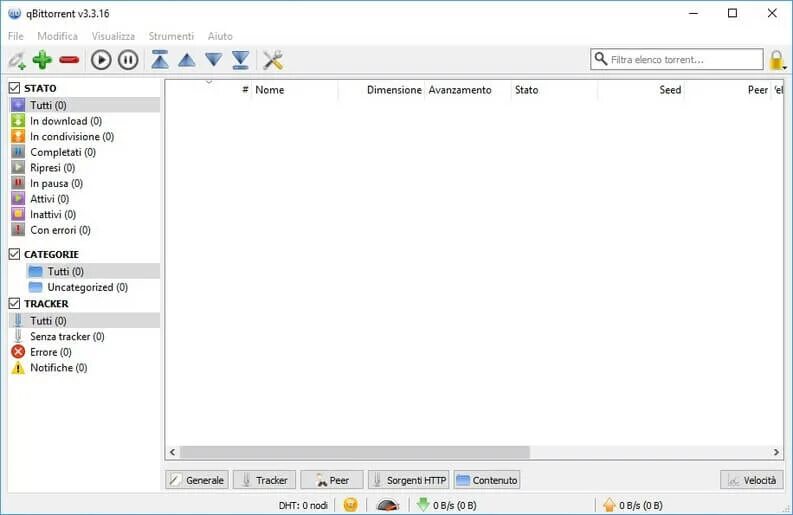Click the green download speed arrow icon
The height and width of the screenshot is (515, 793).
[423, 504]
